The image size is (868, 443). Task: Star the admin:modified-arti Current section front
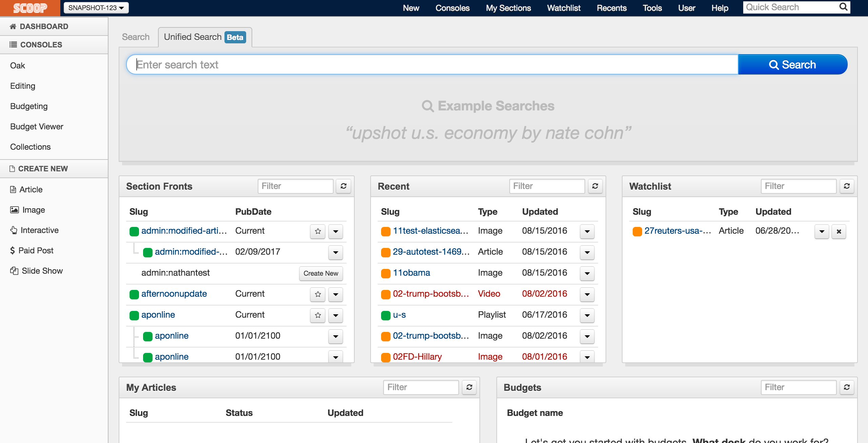point(318,231)
